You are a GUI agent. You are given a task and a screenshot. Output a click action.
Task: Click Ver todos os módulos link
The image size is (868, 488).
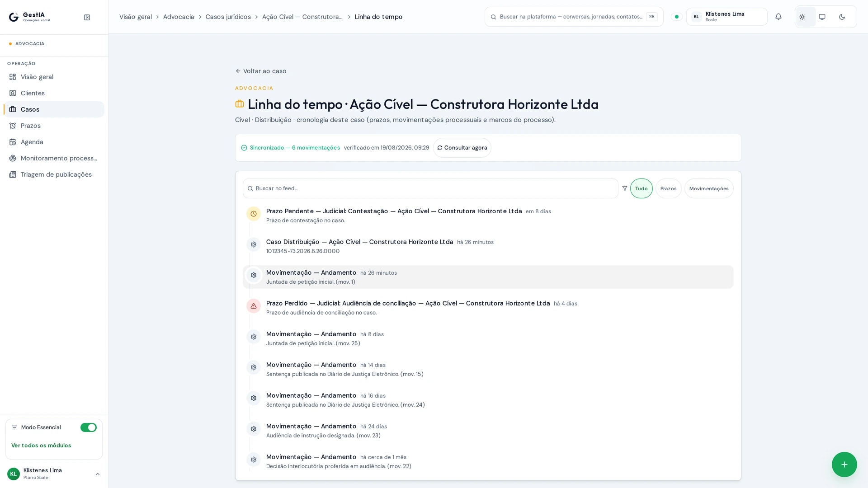point(41,446)
